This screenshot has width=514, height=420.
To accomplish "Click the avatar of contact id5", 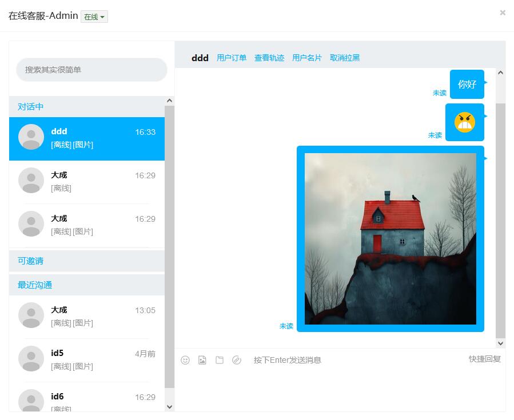I will tap(31, 359).
